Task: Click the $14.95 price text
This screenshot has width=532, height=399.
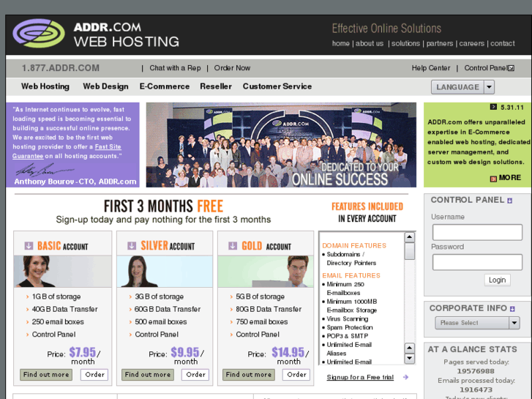Action: tap(288, 352)
